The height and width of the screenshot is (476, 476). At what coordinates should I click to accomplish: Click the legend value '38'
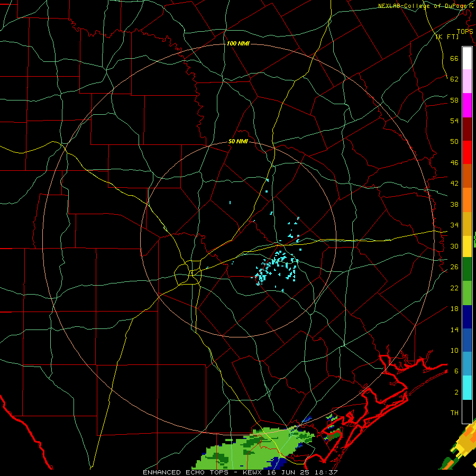454,204
